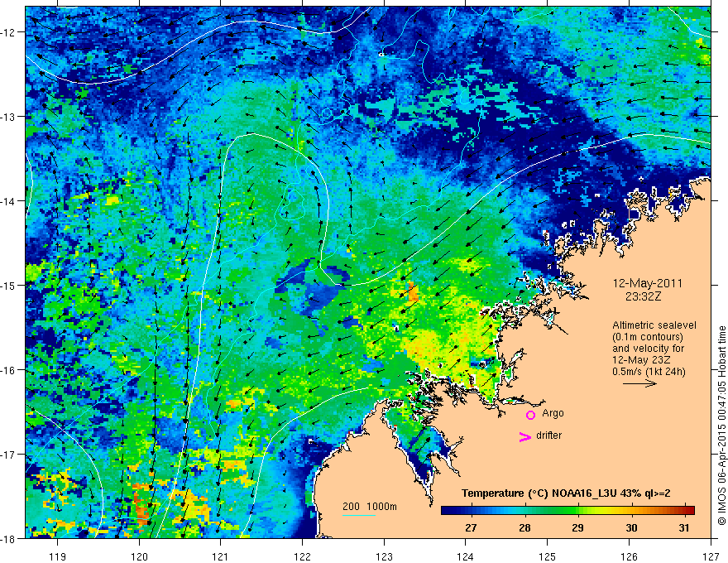Click the longitude axis label 120
The image size is (728, 563).
tap(139, 556)
